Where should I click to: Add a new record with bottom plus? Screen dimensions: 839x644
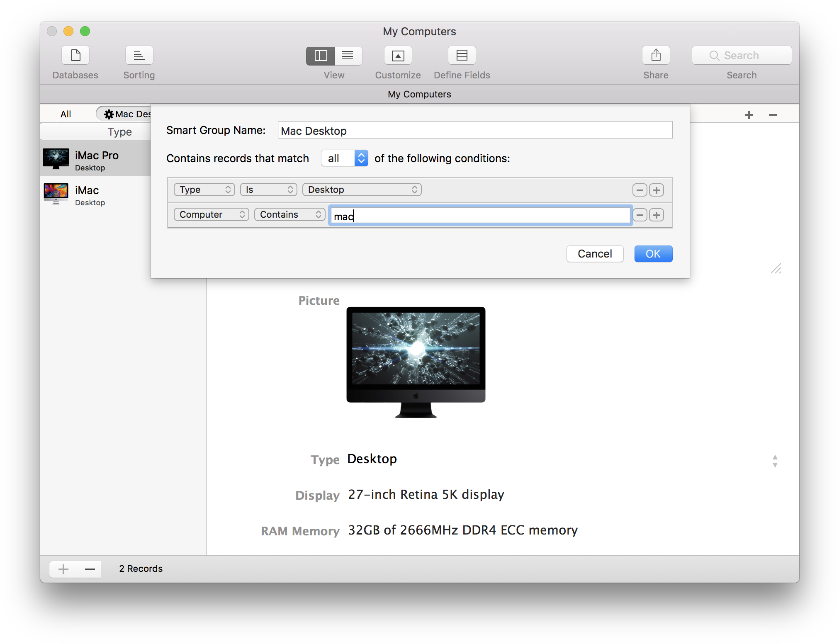[x=63, y=569]
